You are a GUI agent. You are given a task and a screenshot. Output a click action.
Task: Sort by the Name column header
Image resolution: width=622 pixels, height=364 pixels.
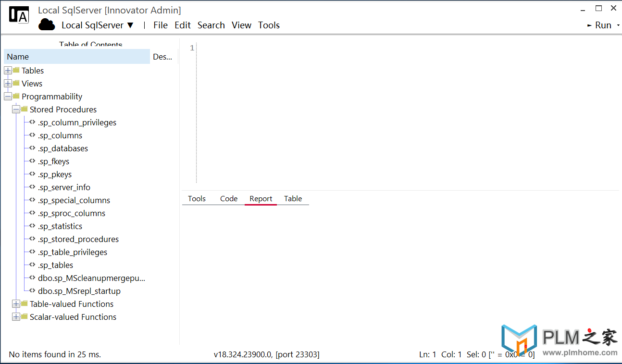[x=77, y=57]
